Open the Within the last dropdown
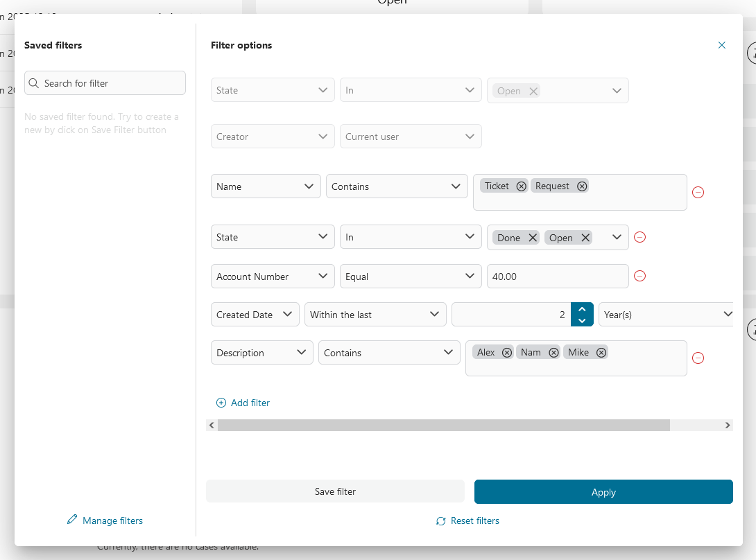The width and height of the screenshot is (756, 560). pyautogui.click(x=375, y=315)
